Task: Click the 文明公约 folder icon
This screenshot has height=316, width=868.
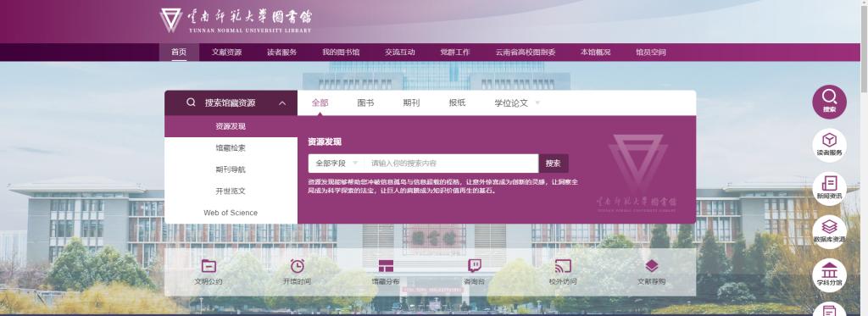Action: coord(209,266)
